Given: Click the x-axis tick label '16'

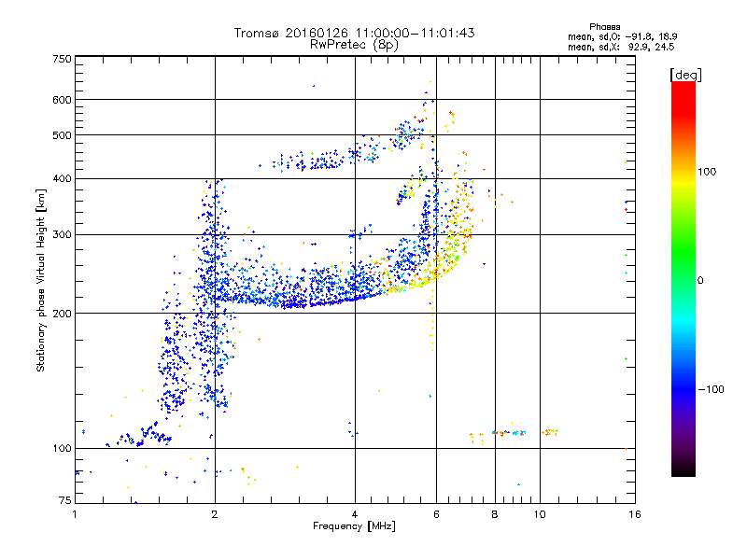Looking at the screenshot, I should point(635,514).
